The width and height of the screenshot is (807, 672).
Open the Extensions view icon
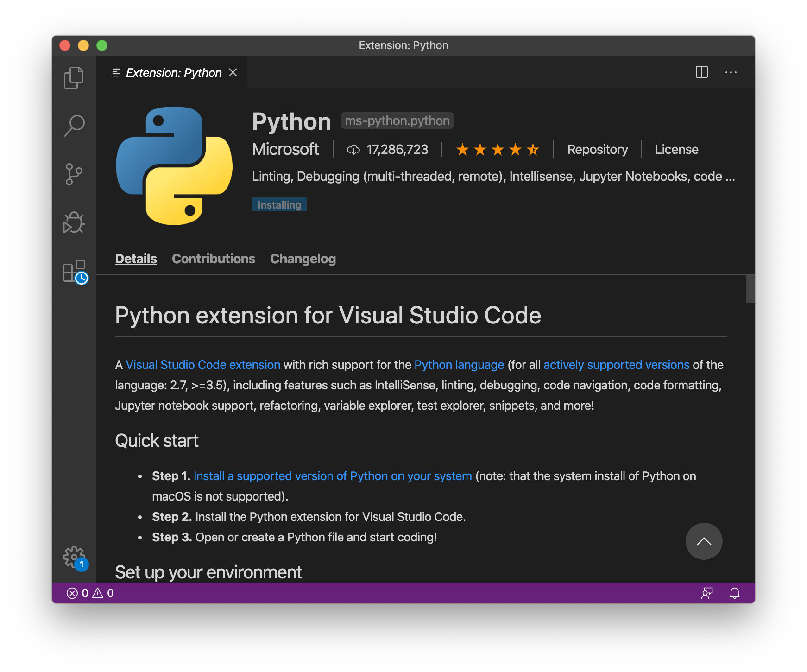tap(75, 272)
